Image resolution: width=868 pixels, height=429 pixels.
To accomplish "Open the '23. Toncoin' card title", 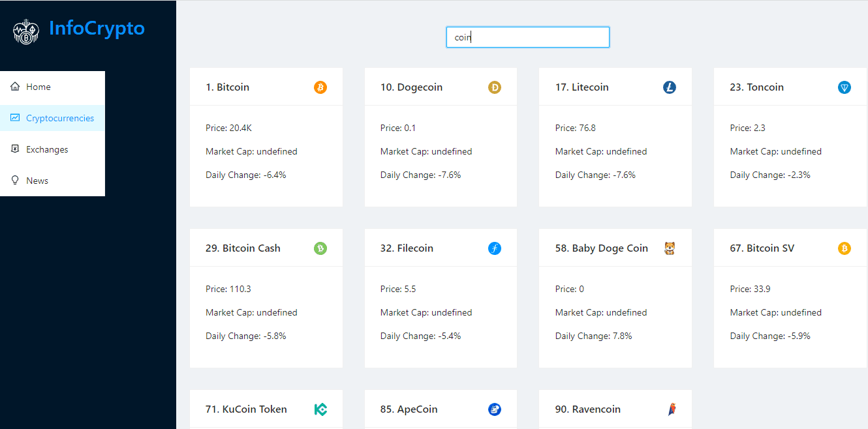I will [756, 87].
